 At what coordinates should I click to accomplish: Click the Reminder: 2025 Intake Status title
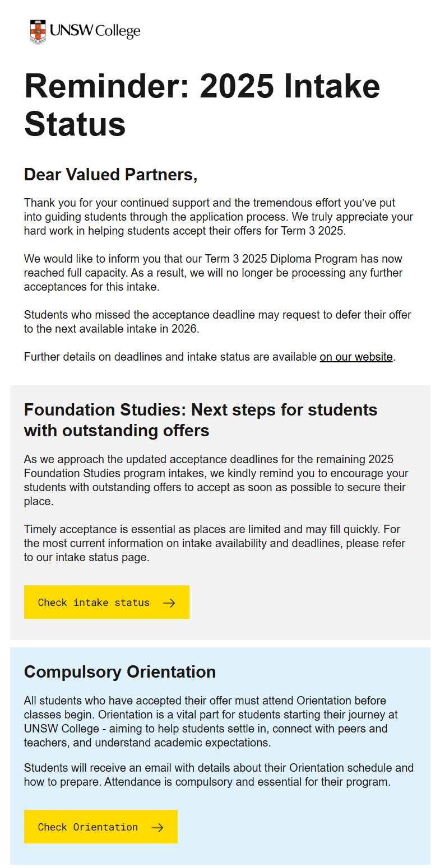click(202, 105)
